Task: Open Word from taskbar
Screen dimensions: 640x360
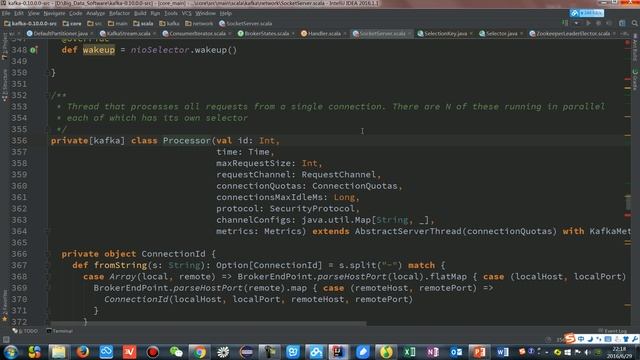Action: 502,352
